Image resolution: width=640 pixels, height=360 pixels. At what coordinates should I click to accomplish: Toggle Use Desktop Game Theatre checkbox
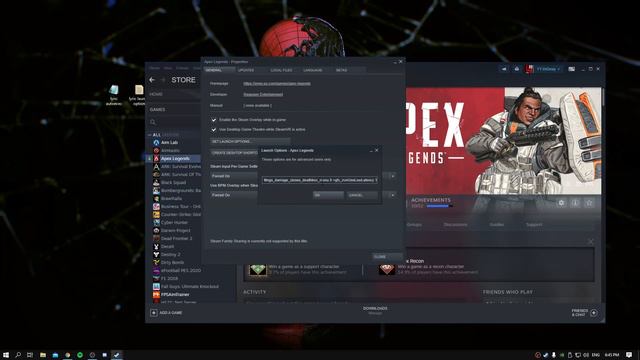click(x=213, y=129)
